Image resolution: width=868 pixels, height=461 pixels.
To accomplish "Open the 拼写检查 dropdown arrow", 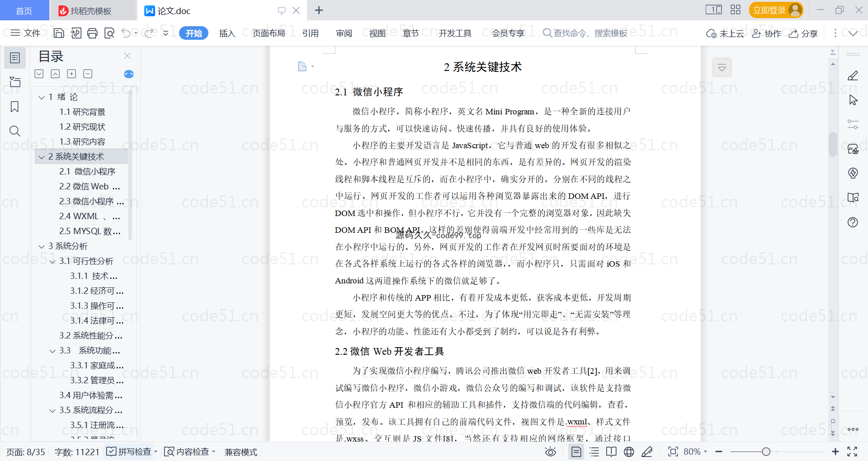I will [156, 452].
